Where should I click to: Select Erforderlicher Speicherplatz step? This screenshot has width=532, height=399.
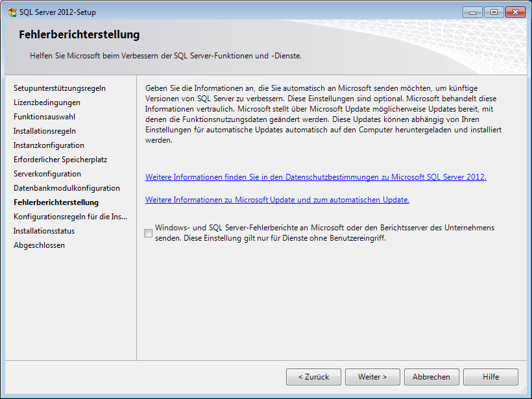(x=60, y=160)
